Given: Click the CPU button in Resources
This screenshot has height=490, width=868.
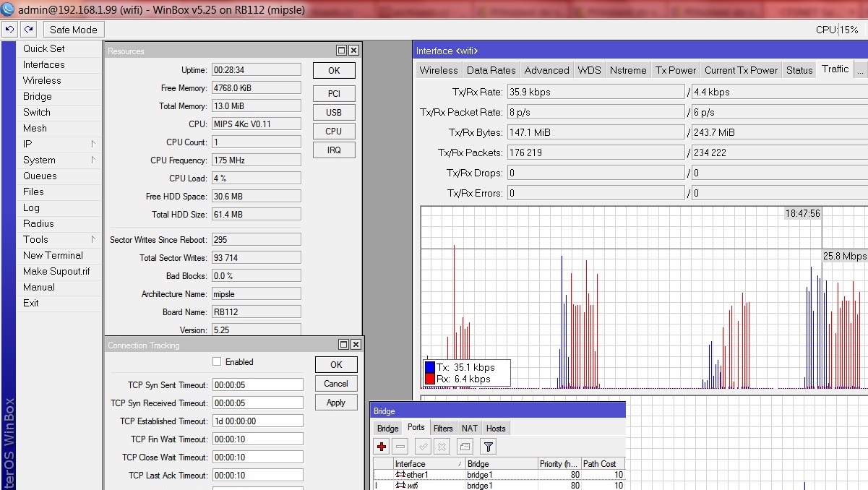Looking at the screenshot, I should (334, 131).
